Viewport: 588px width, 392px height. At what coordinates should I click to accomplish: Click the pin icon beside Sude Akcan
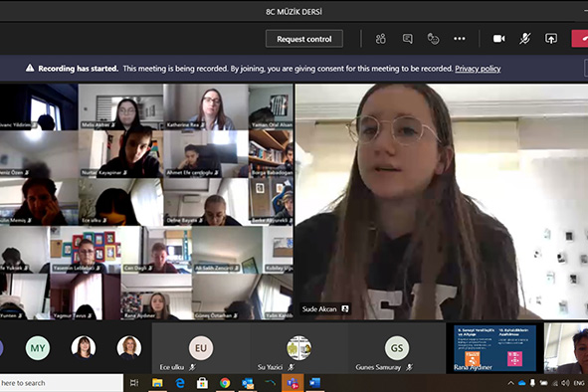(x=345, y=308)
